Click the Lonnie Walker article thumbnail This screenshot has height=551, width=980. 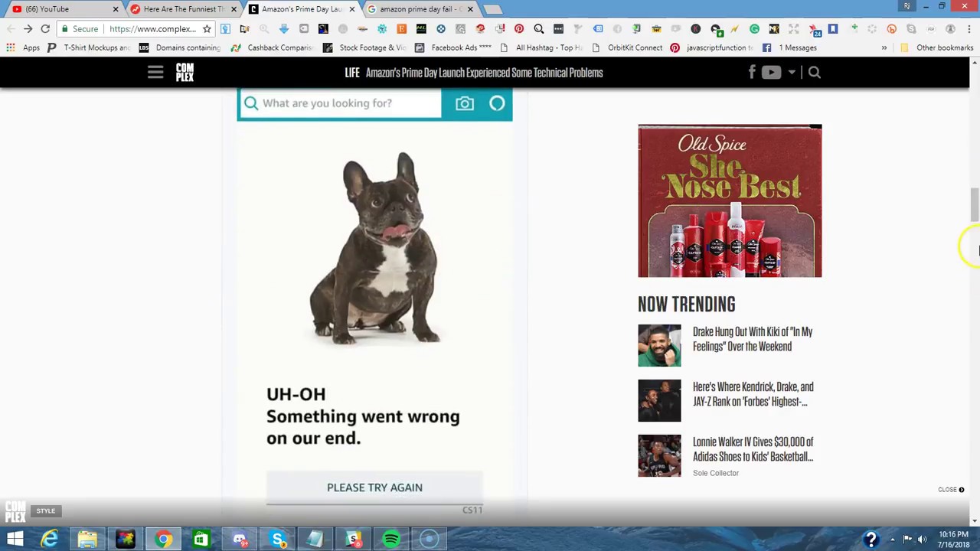click(x=659, y=456)
